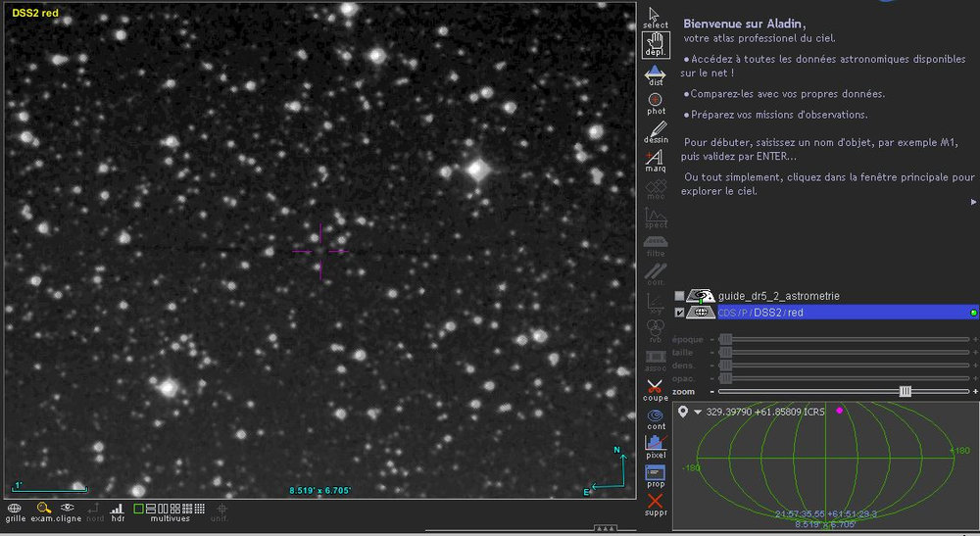Screen dimensions: 980x536
Task: Click the zoom slider handle
Action: pyautogui.click(x=905, y=392)
